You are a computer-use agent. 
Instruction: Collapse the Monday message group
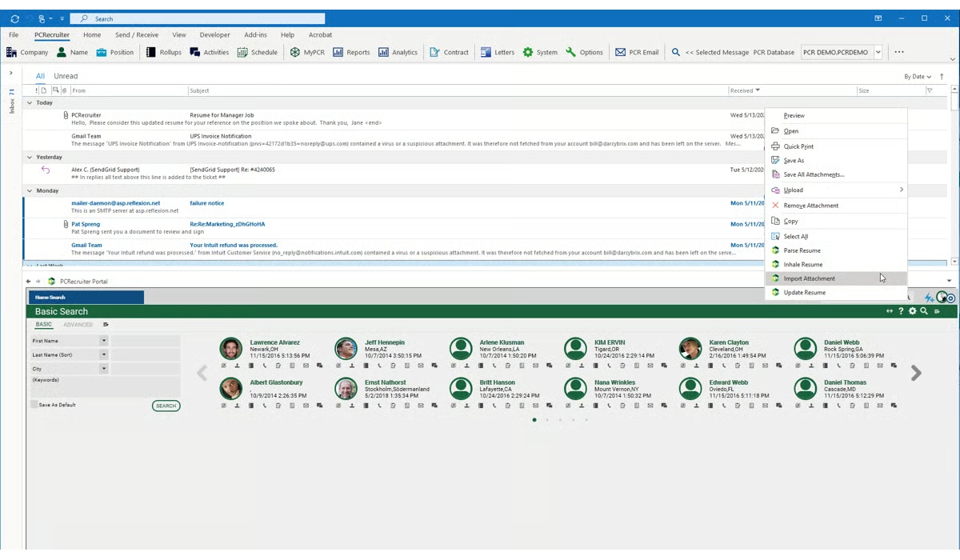[30, 190]
